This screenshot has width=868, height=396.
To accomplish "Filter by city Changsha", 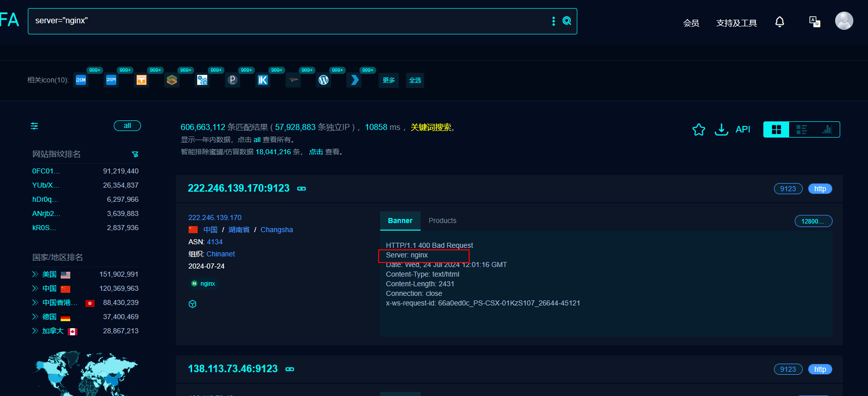I will point(277,230).
